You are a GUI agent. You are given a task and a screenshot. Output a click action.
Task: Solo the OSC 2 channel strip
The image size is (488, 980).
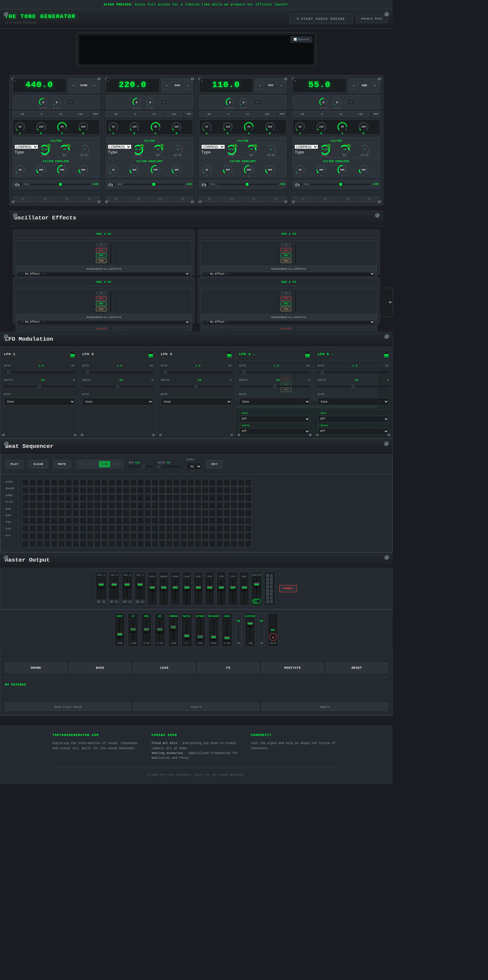[116, 602]
